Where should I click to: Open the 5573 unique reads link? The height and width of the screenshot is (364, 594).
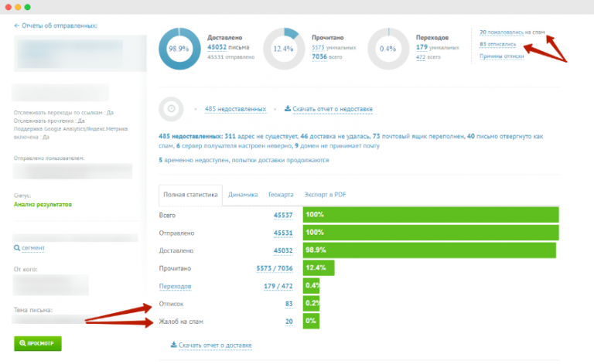[318, 47]
